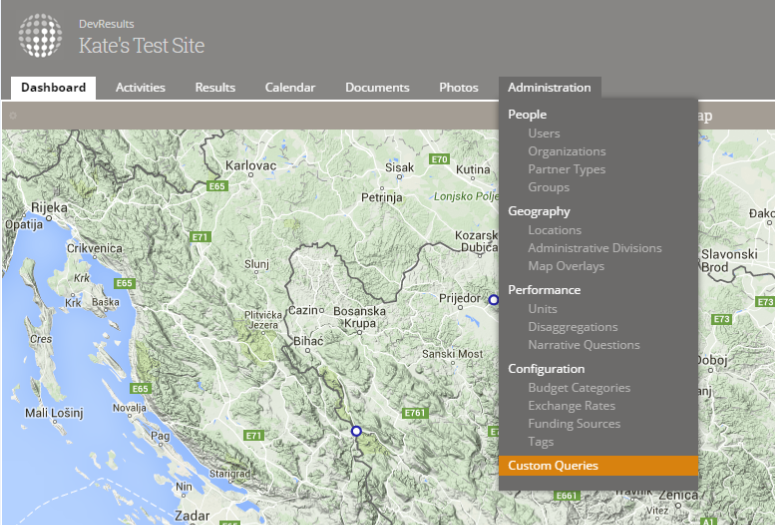Open the Calendar tab
Viewport: 775px width, 525px height.
tap(290, 88)
